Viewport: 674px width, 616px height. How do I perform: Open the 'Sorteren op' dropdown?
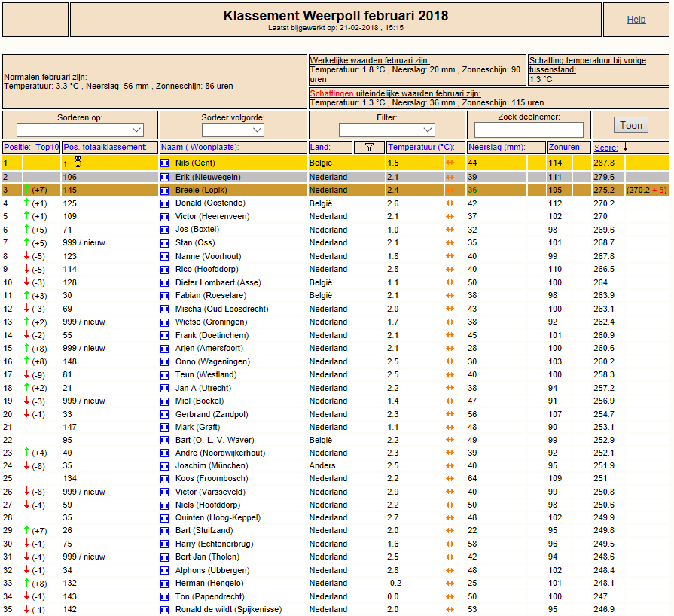pos(80,130)
